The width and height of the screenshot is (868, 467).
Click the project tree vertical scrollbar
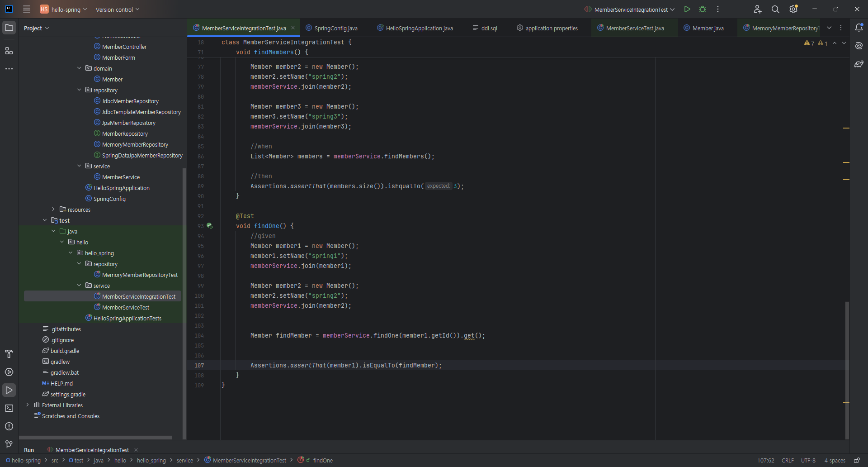click(x=184, y=303)
